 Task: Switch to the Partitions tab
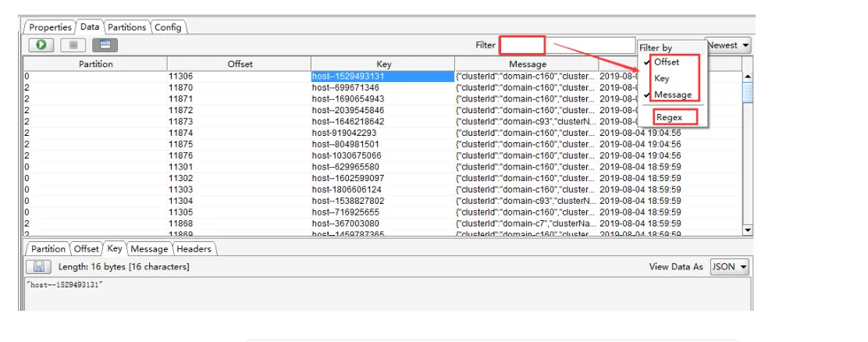126,27
